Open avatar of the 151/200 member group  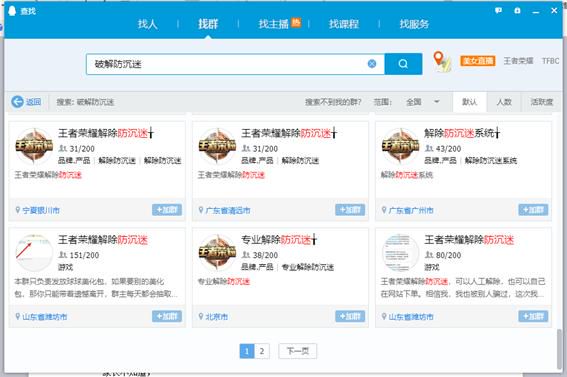pos(34,253)
